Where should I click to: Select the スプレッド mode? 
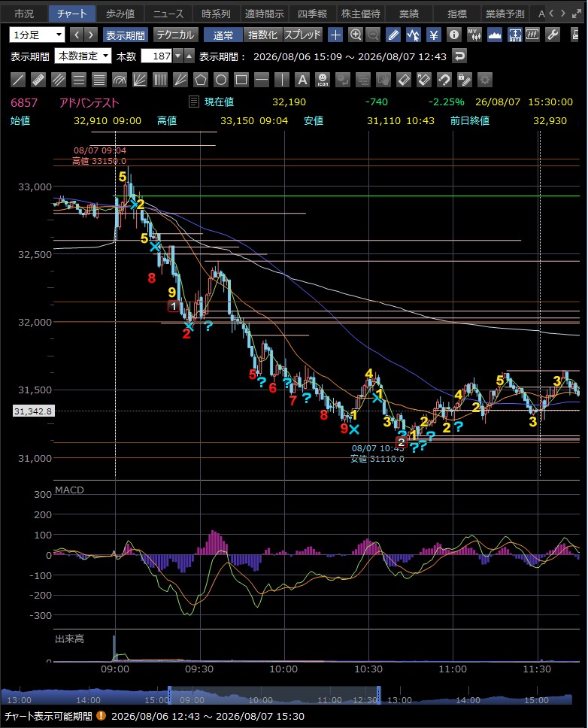pos(302,35)
